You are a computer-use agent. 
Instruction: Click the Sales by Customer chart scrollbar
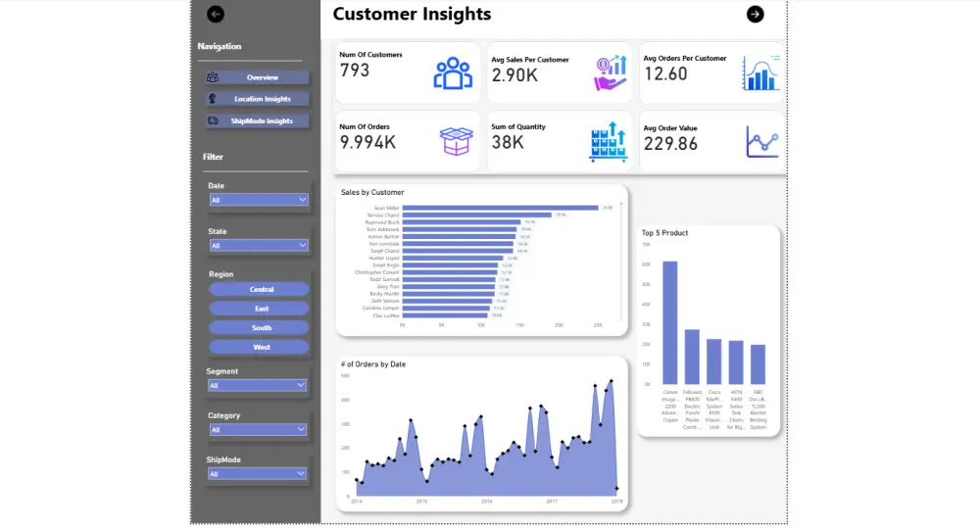click(x=620, y=262)
